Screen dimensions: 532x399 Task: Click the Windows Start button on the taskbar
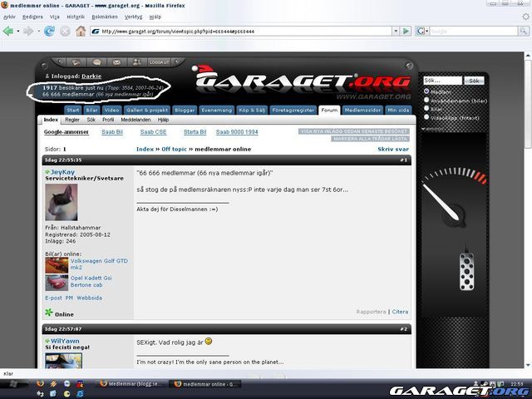click(x=14, y=384)
